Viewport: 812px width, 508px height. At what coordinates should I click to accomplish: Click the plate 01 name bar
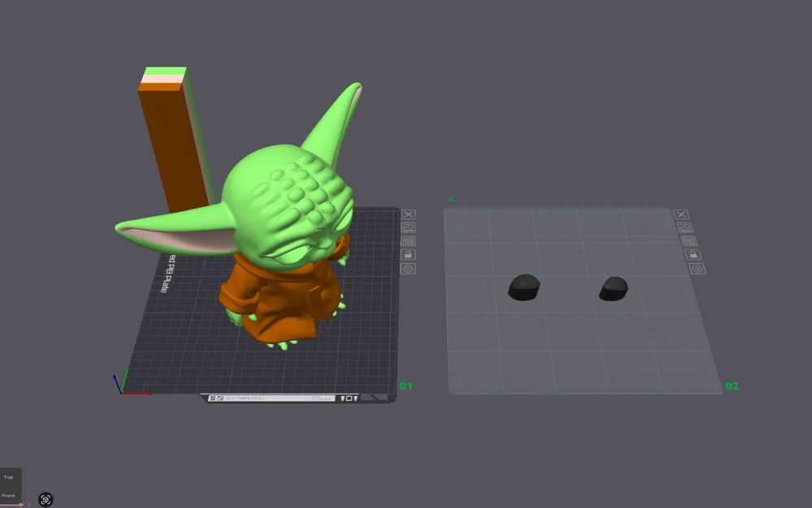[271, 398]
